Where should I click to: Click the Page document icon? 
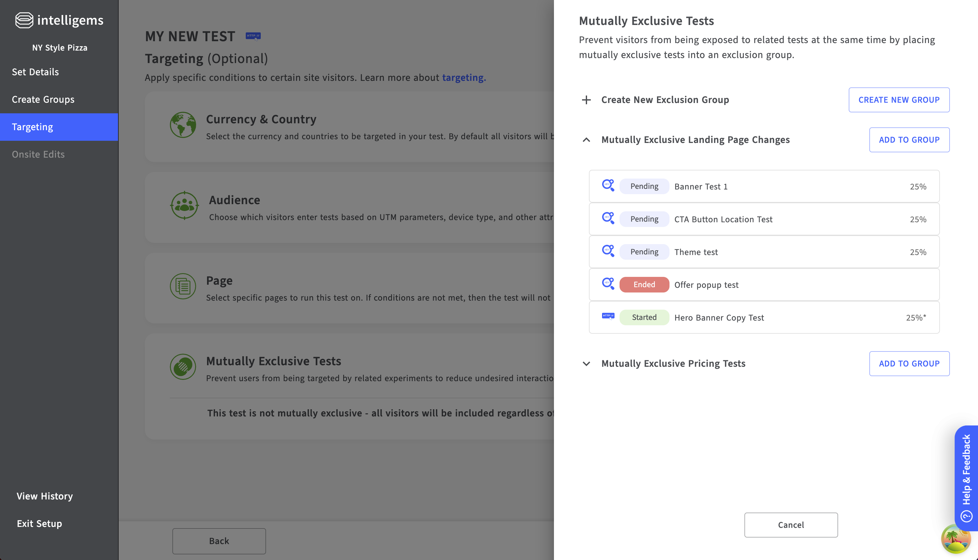(183, 286)
